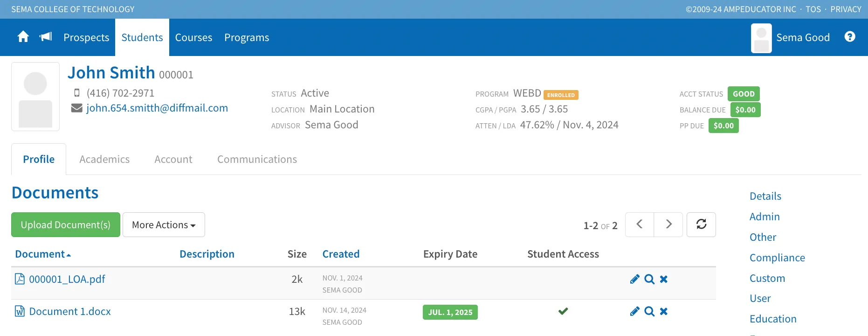Sort by the Document column
868x336 pixels.
pos(43,254)
